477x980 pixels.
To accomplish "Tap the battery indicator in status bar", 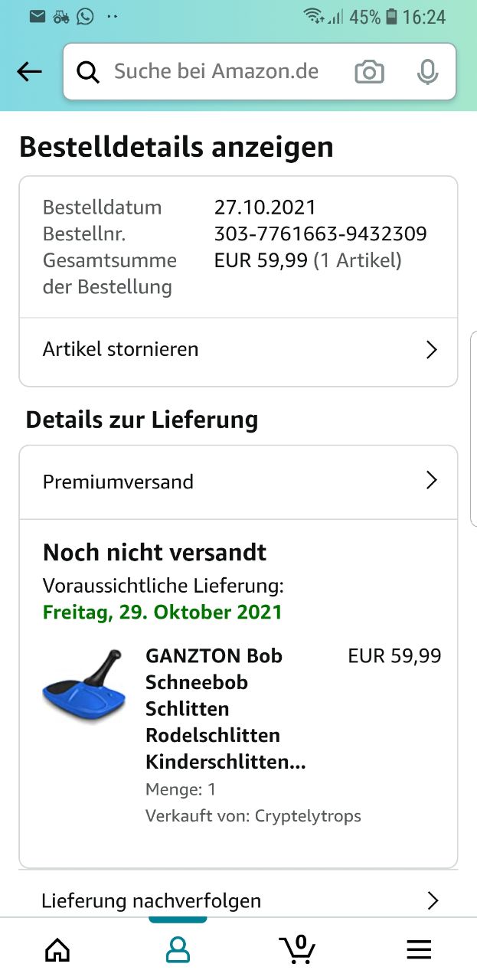I will 391,16.
